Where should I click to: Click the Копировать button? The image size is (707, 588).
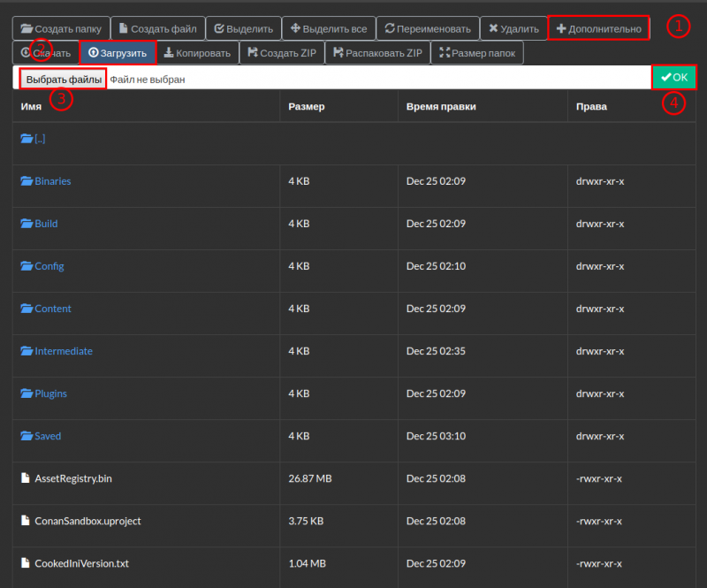(x=197, y=53)
